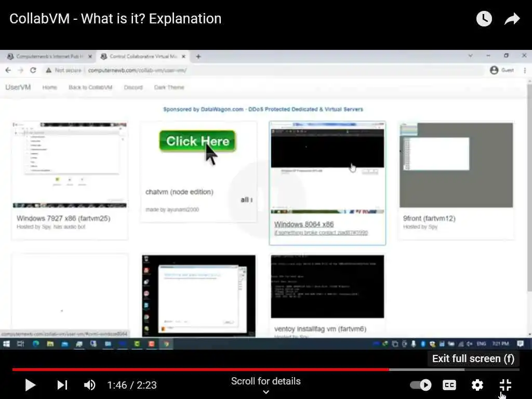Switch to Chrome on the taskbar
532x399 pixels.
tap(166, 344)
